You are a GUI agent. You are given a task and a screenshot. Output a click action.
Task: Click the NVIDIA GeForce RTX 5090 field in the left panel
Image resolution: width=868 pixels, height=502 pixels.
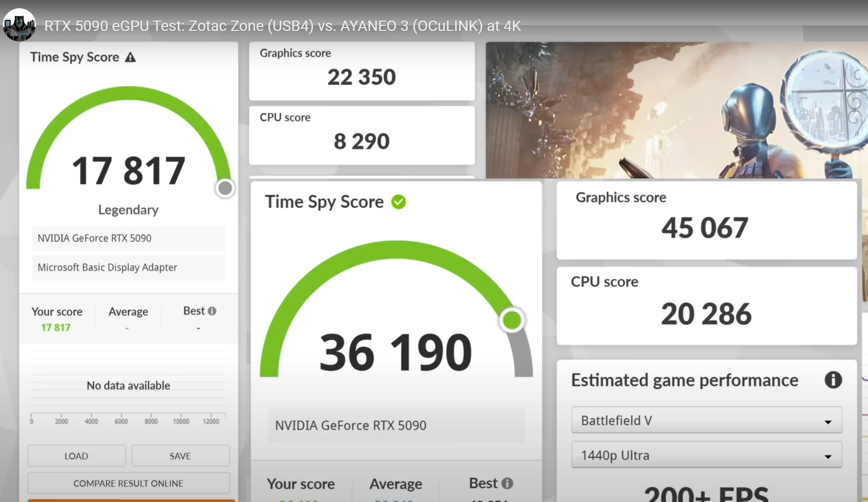pyautogui.click(x=128, y=238)
